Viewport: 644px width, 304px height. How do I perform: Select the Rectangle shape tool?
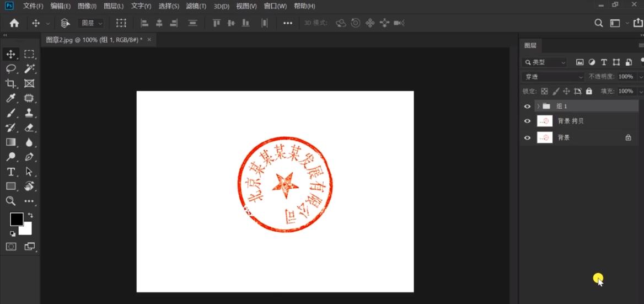pyautogui.click(x=10, y=186)
